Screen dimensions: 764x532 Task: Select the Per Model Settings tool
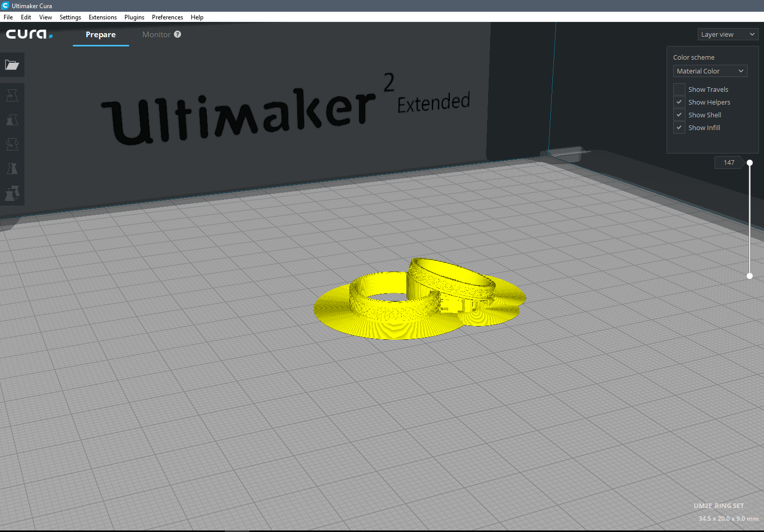tap(12, 193)
